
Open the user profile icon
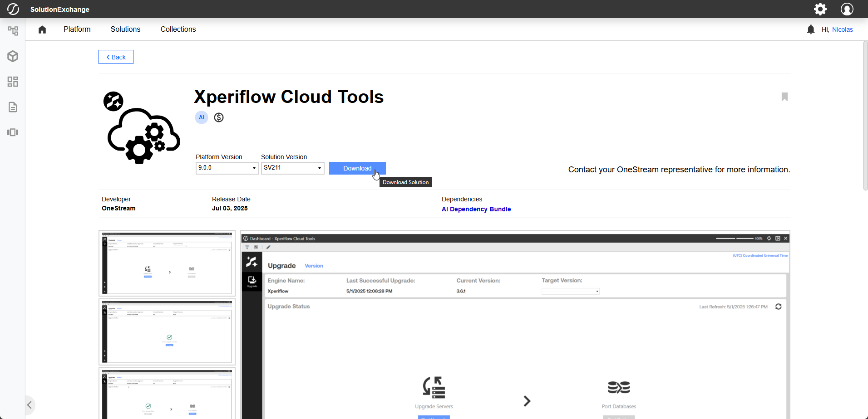(847, 9)
